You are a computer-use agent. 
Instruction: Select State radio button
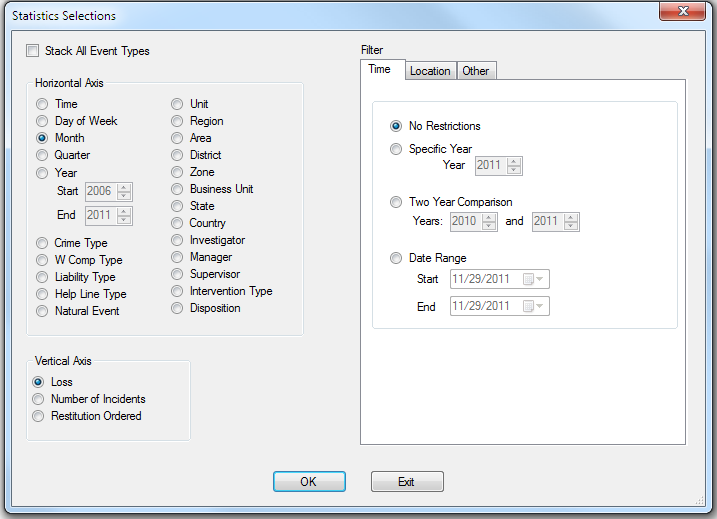[x=177, y=206]
